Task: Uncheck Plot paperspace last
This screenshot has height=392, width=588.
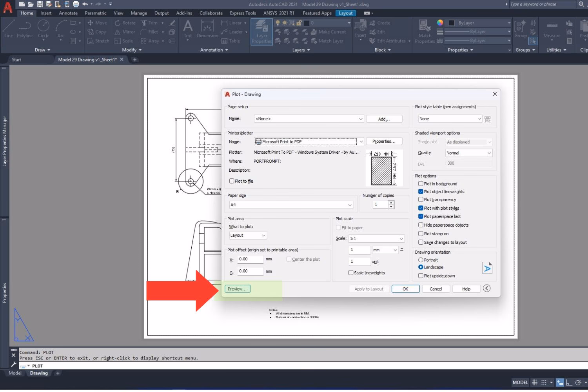Action: pyautogui.click(x=421, y=216)
